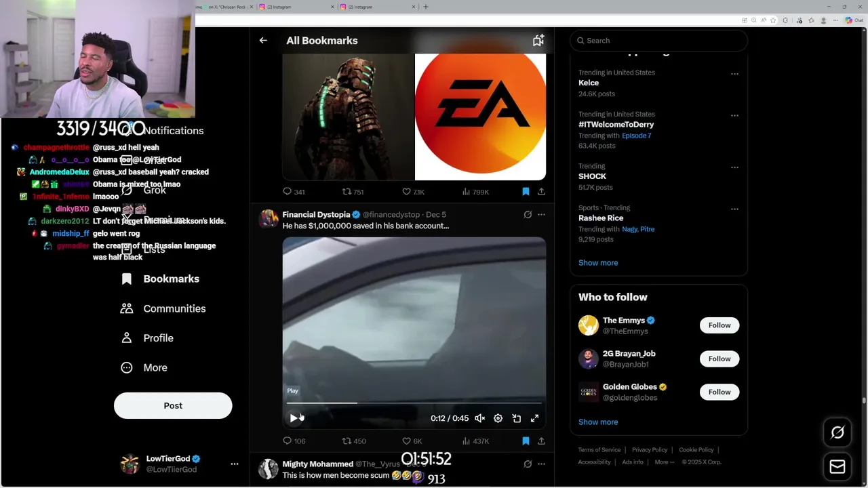The width and height of the screenshot is (868, 488).
Task: Open the floating Grok button
Action: click(x=837, y=432)
